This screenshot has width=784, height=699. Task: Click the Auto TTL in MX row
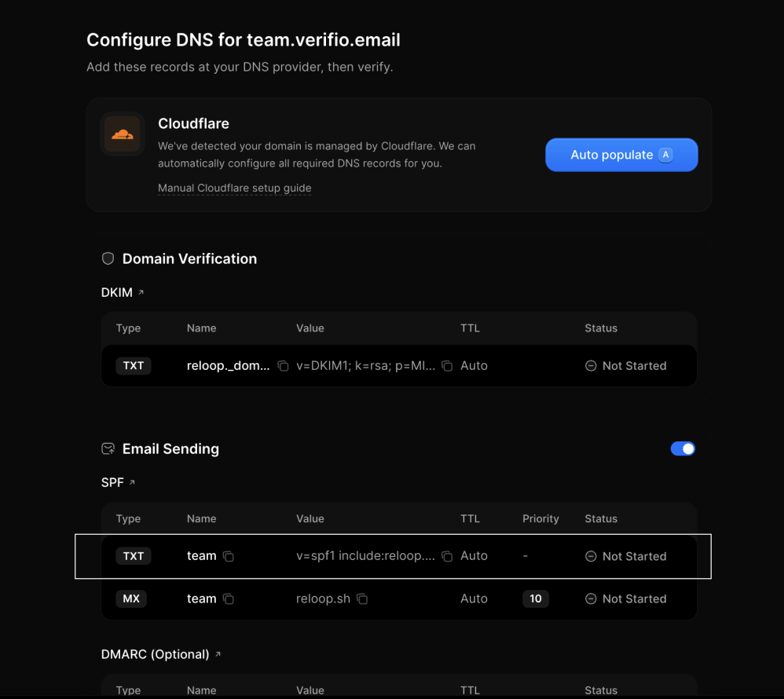point(474,599)
